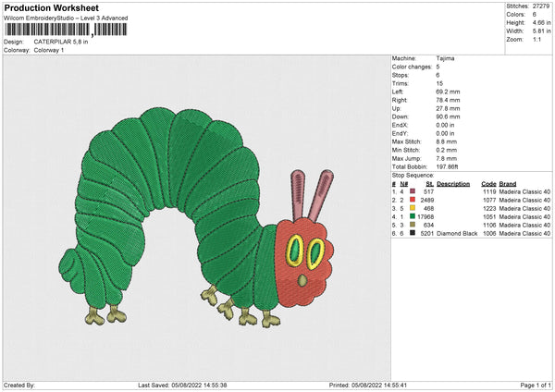
Task: Select the stitch count 634 in row 5
Action: tap(428, 225)
